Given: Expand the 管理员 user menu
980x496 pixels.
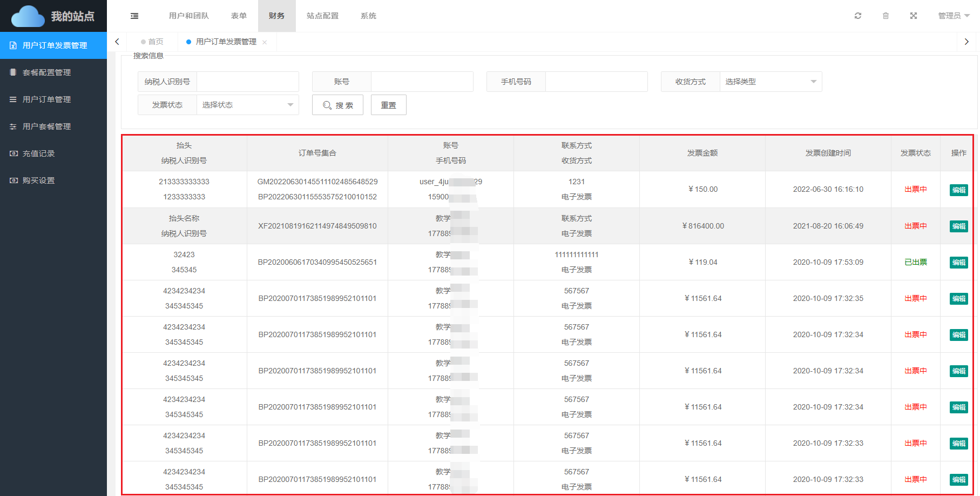Looking at the screenshot, I should point(953,16).
